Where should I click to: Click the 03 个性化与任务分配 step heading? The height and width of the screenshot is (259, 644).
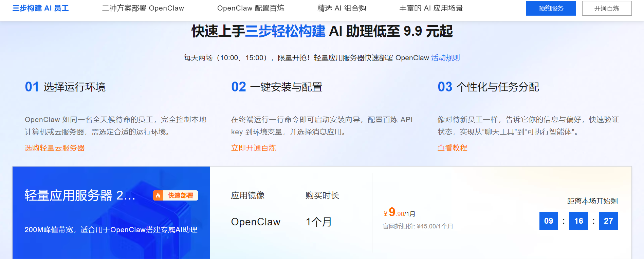pos(488,87)
